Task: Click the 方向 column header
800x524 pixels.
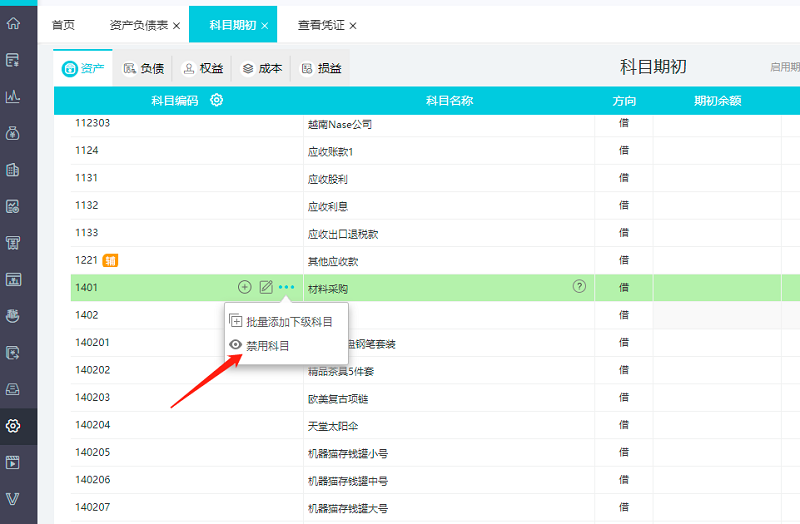Action: tap(624, 101)
